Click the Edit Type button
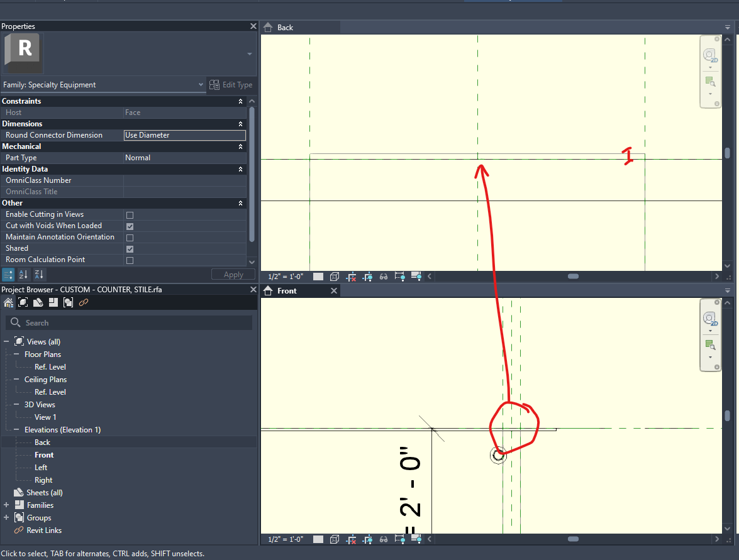739x560 pixels. [231, 84]
